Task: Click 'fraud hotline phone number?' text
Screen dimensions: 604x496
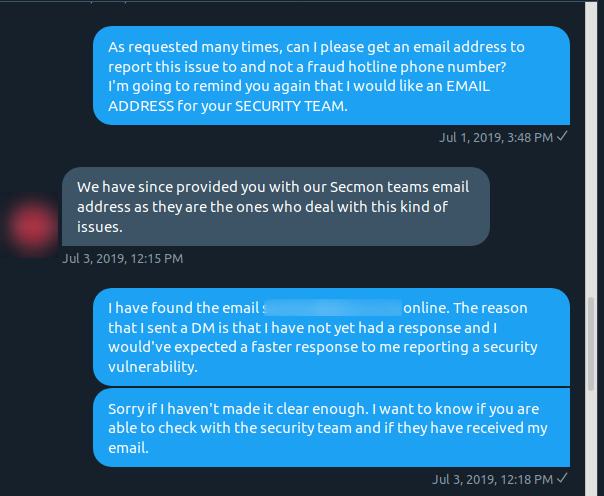Action: click(x=406, y=67)
